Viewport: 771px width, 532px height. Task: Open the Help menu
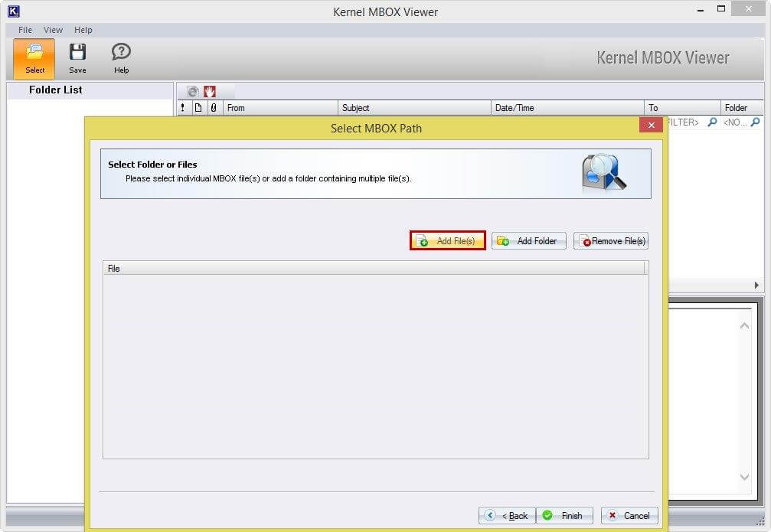click(x=83, y=30)
